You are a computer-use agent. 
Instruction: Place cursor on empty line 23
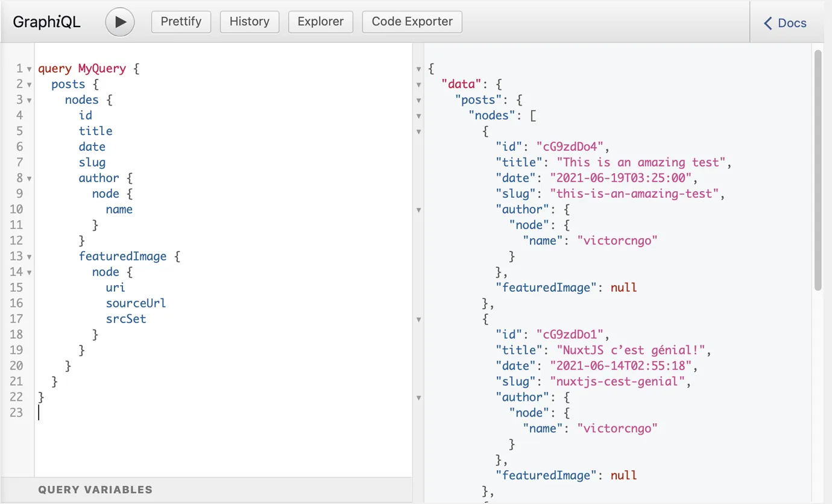tap(121, 412)
